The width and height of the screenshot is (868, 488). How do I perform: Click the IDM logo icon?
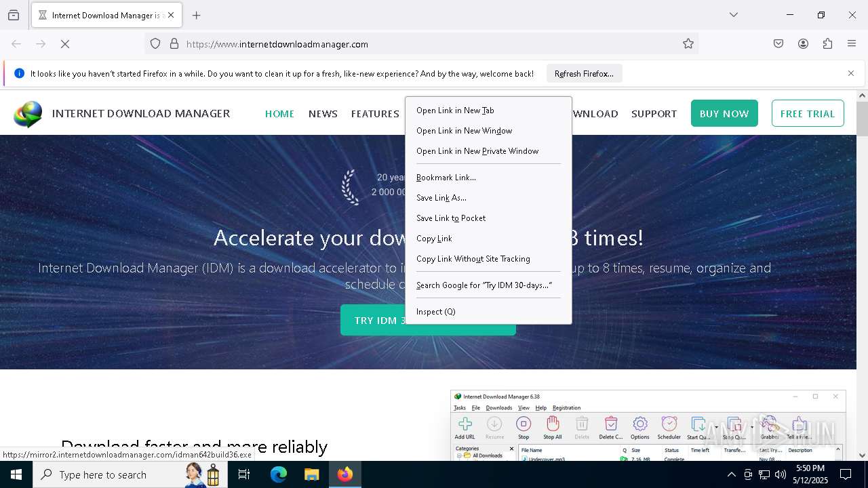coord(28,114)
